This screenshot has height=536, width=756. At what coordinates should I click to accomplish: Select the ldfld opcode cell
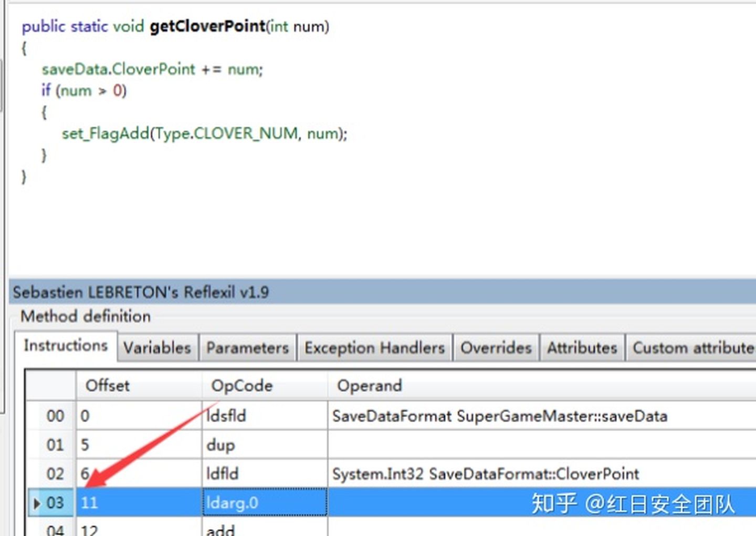pos(265,473)
